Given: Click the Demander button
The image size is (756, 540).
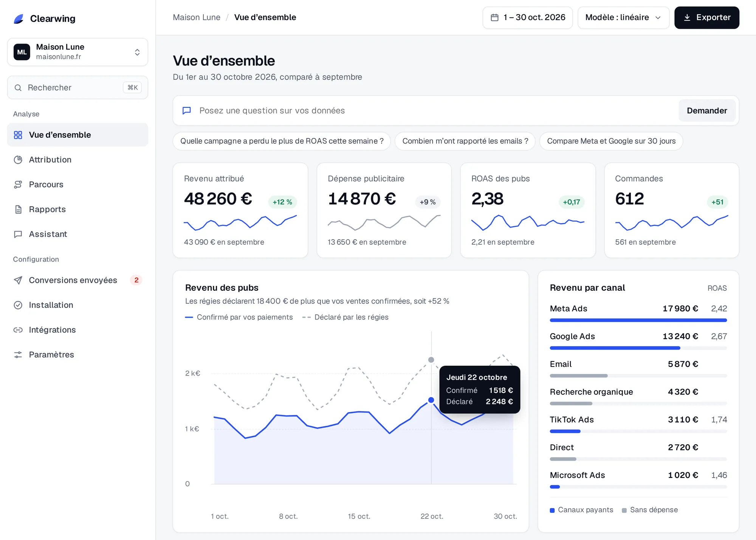Looking at the screenshot, I should [707, 110].
